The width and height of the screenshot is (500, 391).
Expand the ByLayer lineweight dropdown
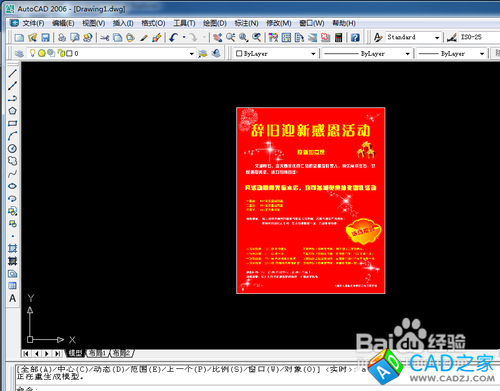coord(482,54)
